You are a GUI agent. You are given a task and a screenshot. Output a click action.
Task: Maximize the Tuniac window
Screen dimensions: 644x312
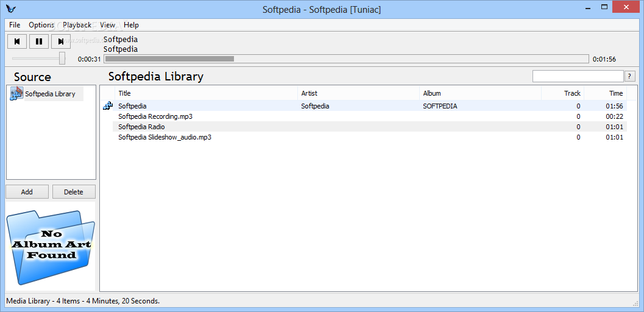(604, 7)
